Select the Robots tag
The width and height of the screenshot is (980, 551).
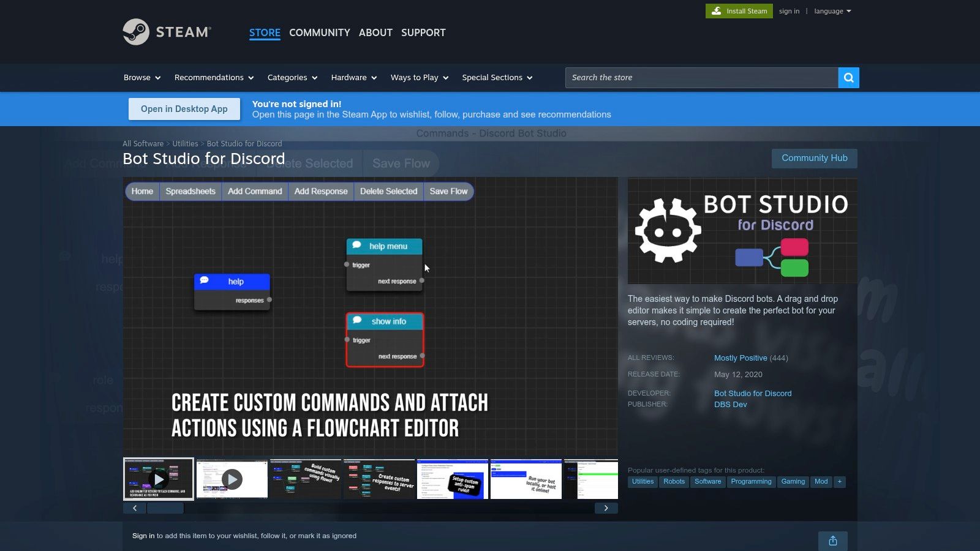tap(674, 482)
